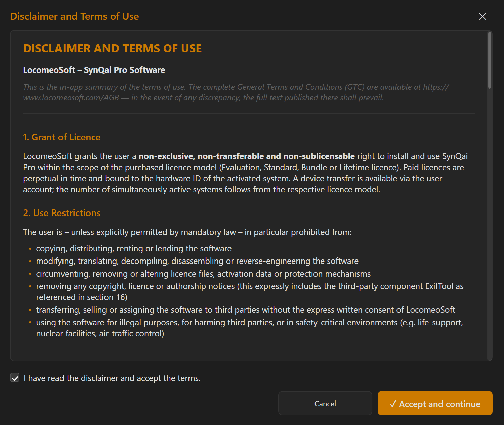This screenshot has width=504, height=425.
Task: Untick the 'I have read the disclaimer' checkbox
Action: click(x=15, y=378)
